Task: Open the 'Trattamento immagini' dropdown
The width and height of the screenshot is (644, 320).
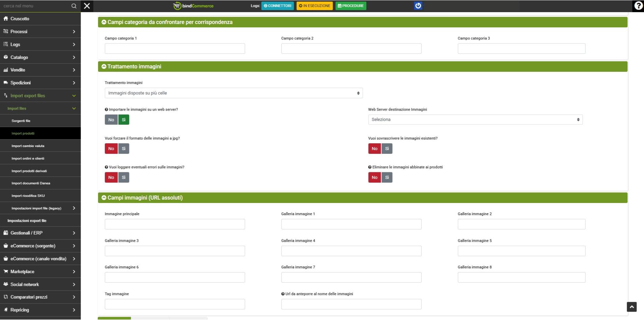Action: [x=234, y=93]
